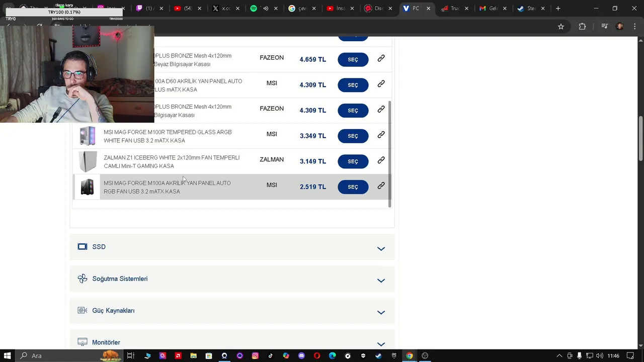Open Task View on taskbar

[130, 355]
